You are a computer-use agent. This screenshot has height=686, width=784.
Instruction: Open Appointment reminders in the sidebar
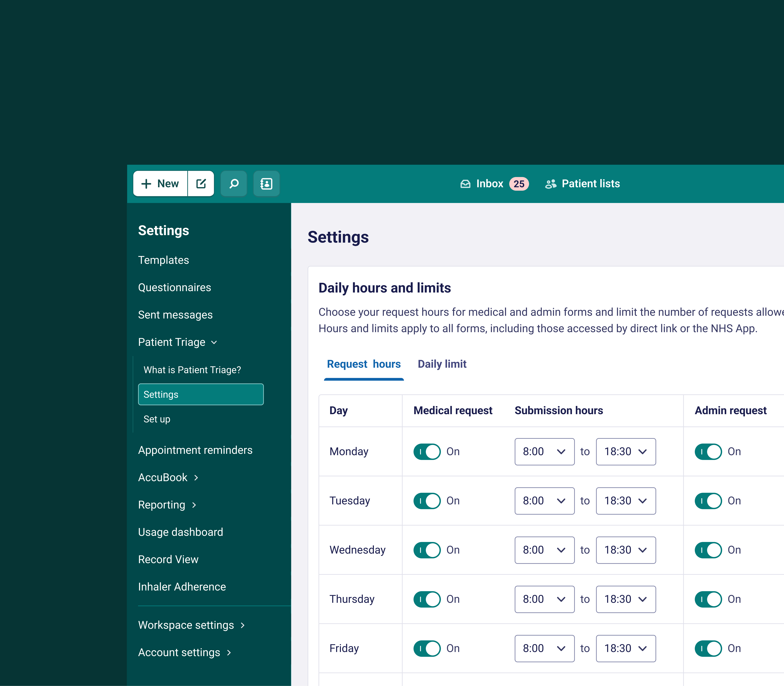pyautogui.click(x=195, y=450)
